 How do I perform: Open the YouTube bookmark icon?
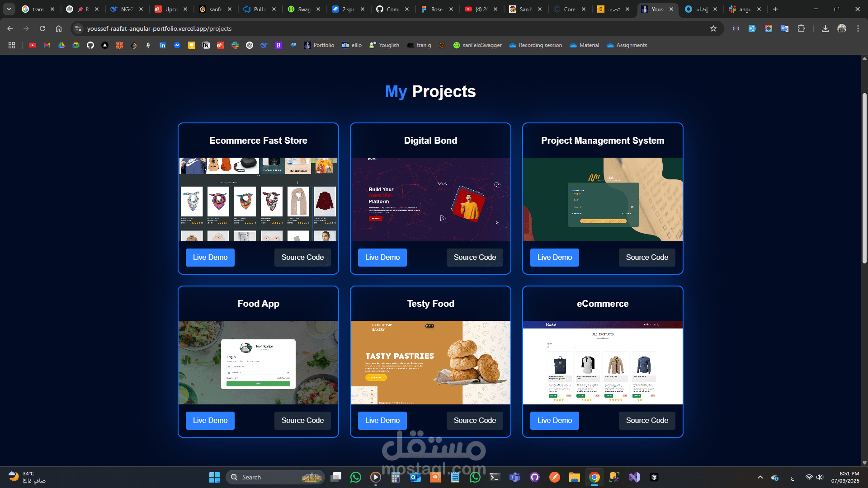pyautogui.click(x=33, y=45)
